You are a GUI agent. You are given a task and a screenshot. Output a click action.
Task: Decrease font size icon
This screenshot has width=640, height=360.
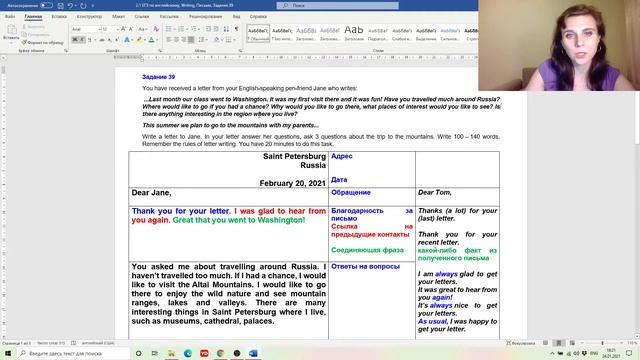[x=131, y=29]
